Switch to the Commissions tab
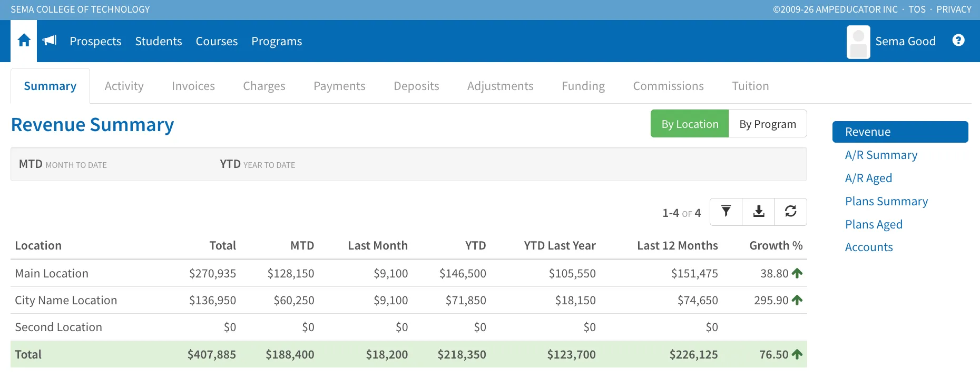 point(668,86)
